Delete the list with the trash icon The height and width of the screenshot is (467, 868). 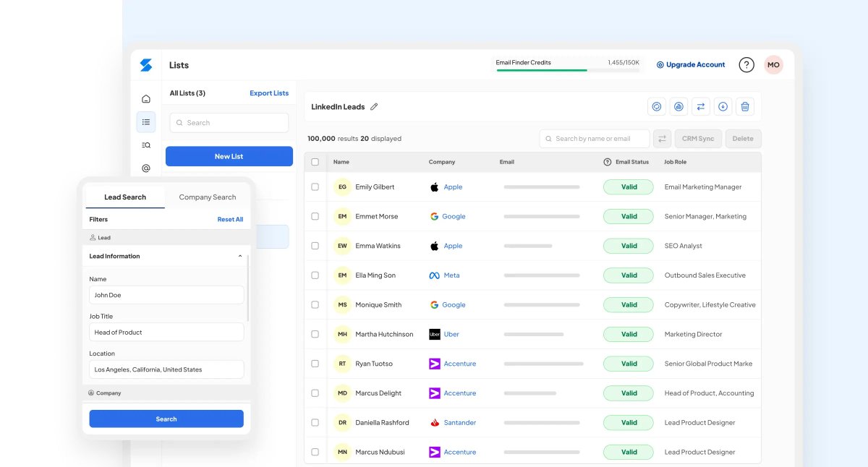tap(745, 106)
